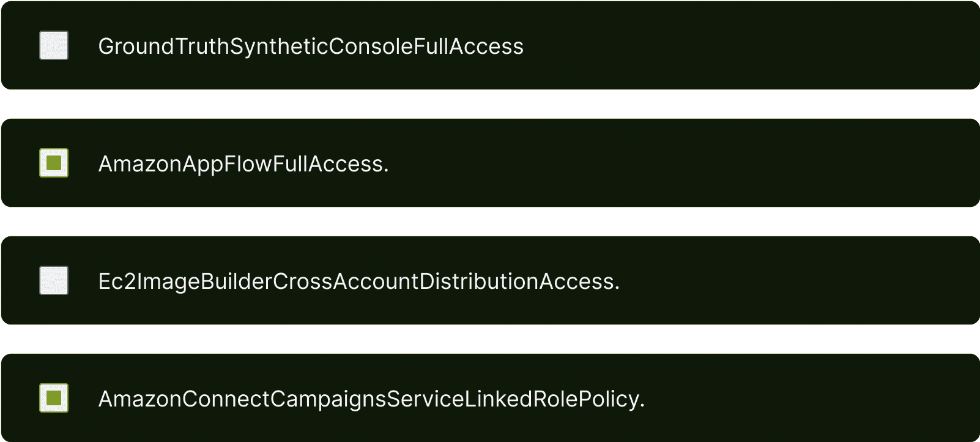The height and width of the screenshot is (442, 980).
Task: Uncheck AmazonConnectCampaignsServiceLinkedRolePolicy
Action: click(x=54, y=397)
